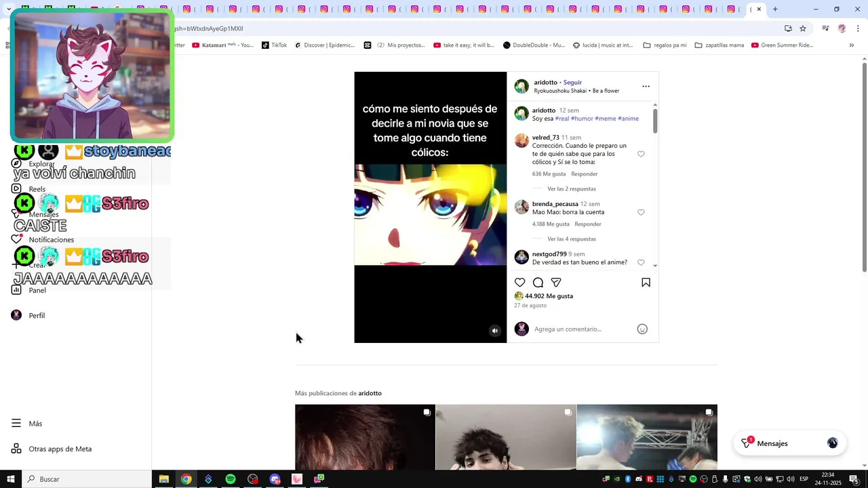Click the Bluetooth tray icon
Viewport: 868px width, 488px height.
tap(628, 479)
